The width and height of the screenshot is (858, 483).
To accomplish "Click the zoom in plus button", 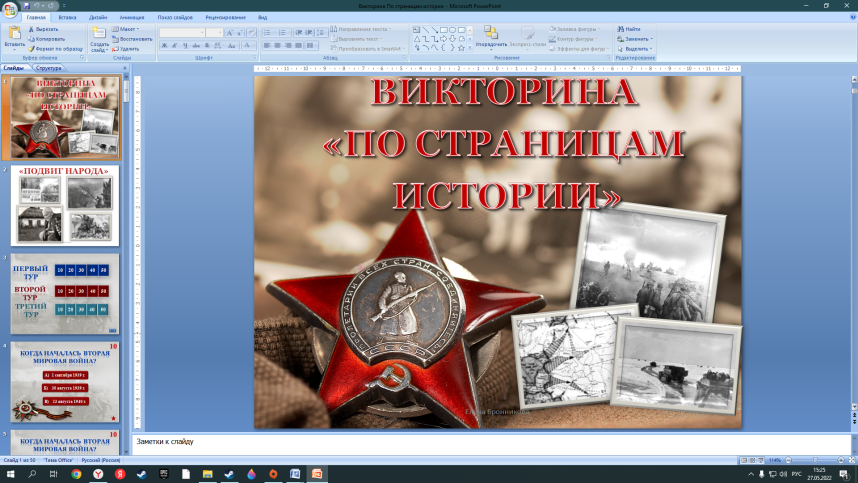I will [x=841, y=460].
